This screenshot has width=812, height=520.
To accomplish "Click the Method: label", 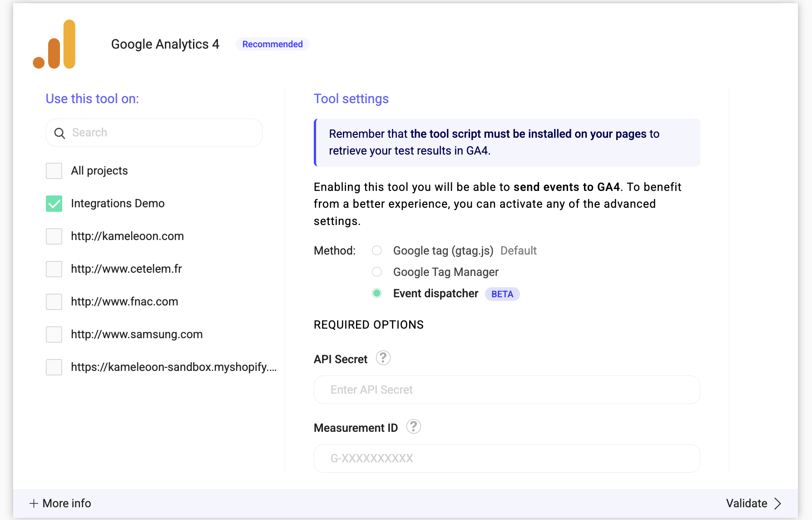I will (x=335, y=250).
